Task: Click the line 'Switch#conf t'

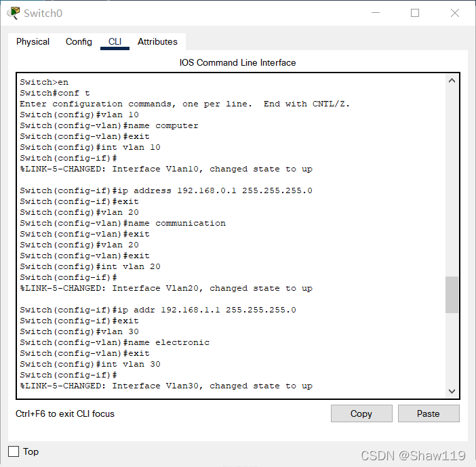Action: (x=55, y=93)
